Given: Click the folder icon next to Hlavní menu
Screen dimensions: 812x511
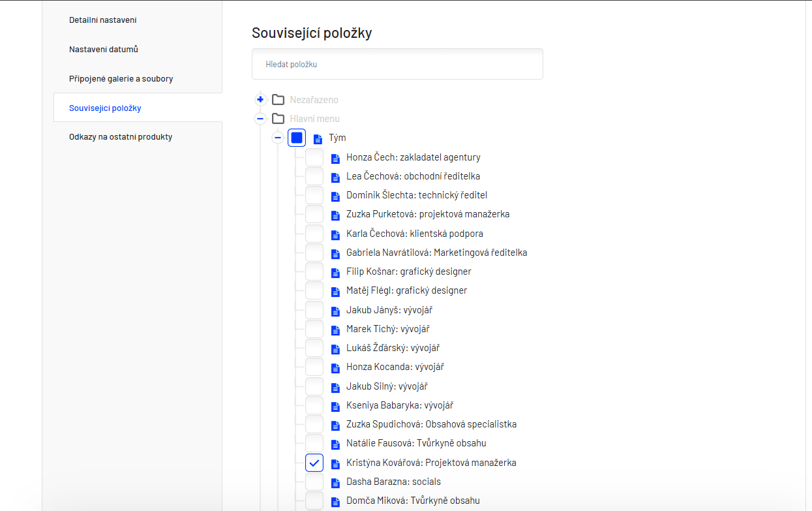Looking at the screenshot, I should point(278,119).
